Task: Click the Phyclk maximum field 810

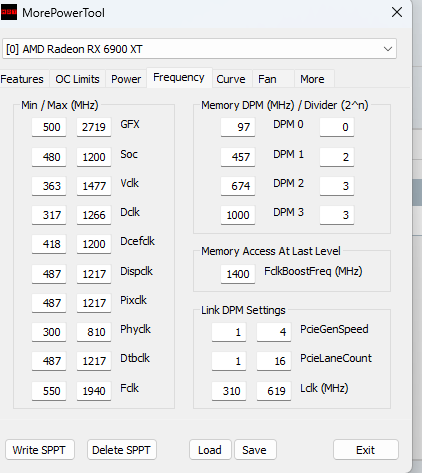Action: coord(94,332)
